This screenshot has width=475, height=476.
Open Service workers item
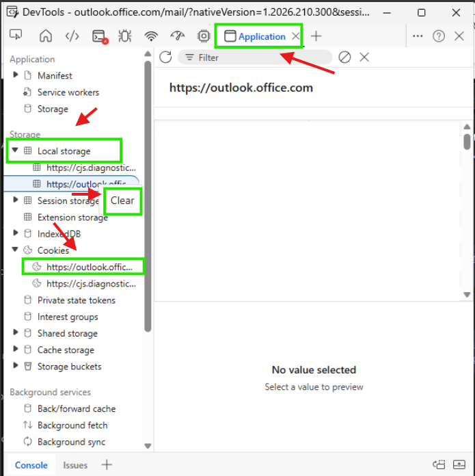(x=68, y=92)
